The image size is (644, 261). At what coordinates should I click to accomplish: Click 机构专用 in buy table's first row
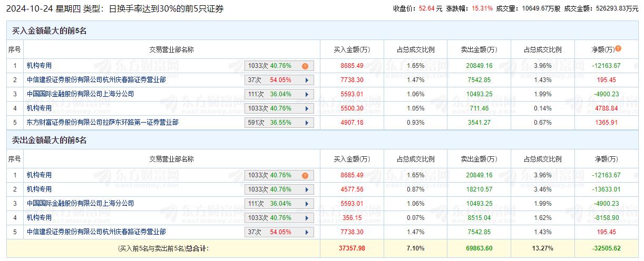pos(40,66)
